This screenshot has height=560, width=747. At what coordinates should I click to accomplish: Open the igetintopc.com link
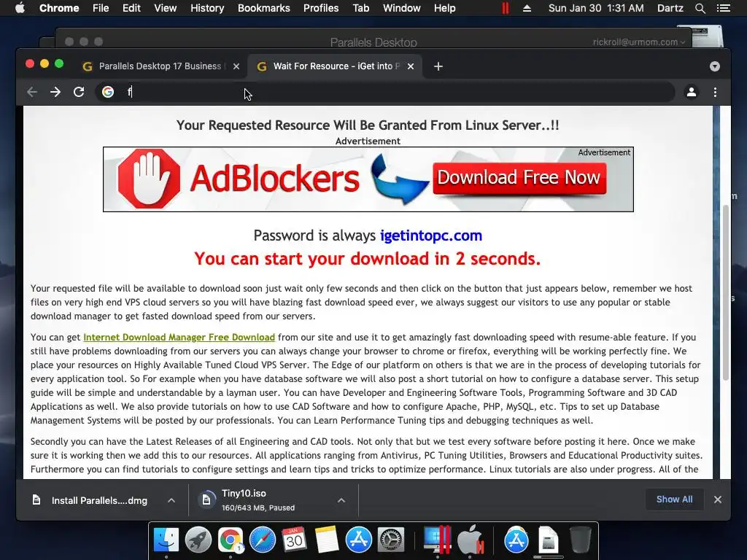(x=431, y=236)
